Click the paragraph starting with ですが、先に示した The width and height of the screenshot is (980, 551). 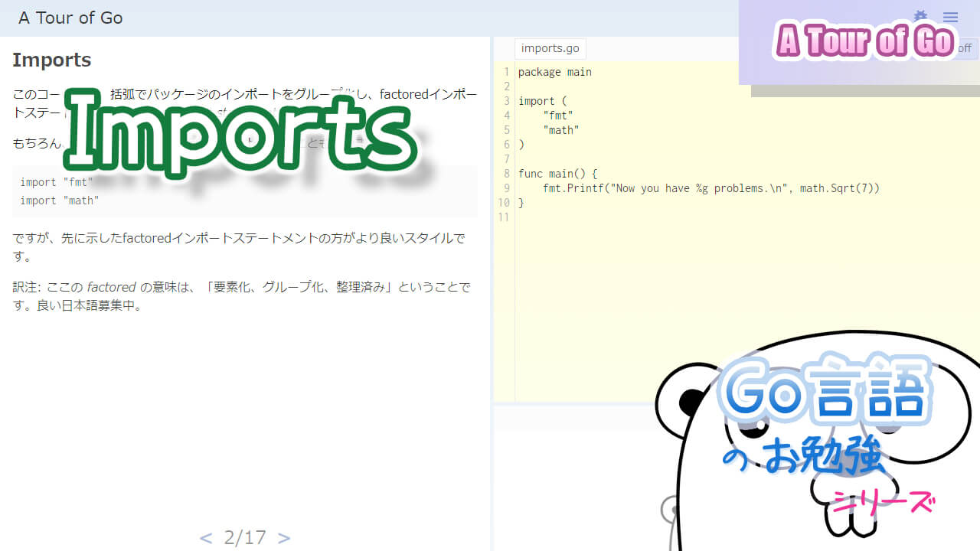point(239,247)
